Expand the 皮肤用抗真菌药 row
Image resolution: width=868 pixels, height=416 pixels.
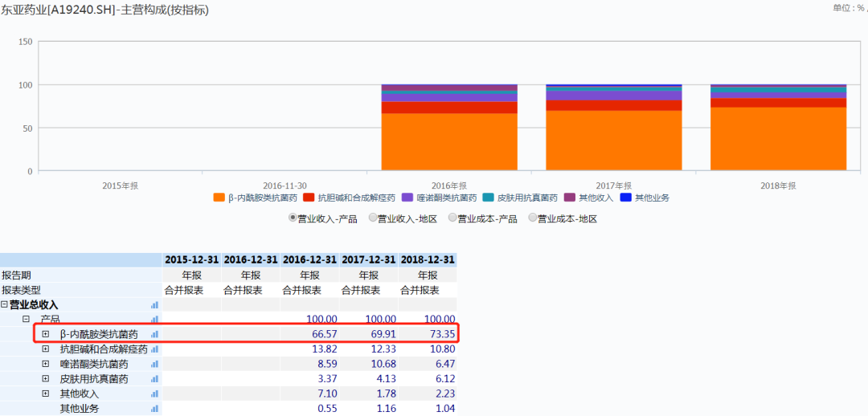46,379
